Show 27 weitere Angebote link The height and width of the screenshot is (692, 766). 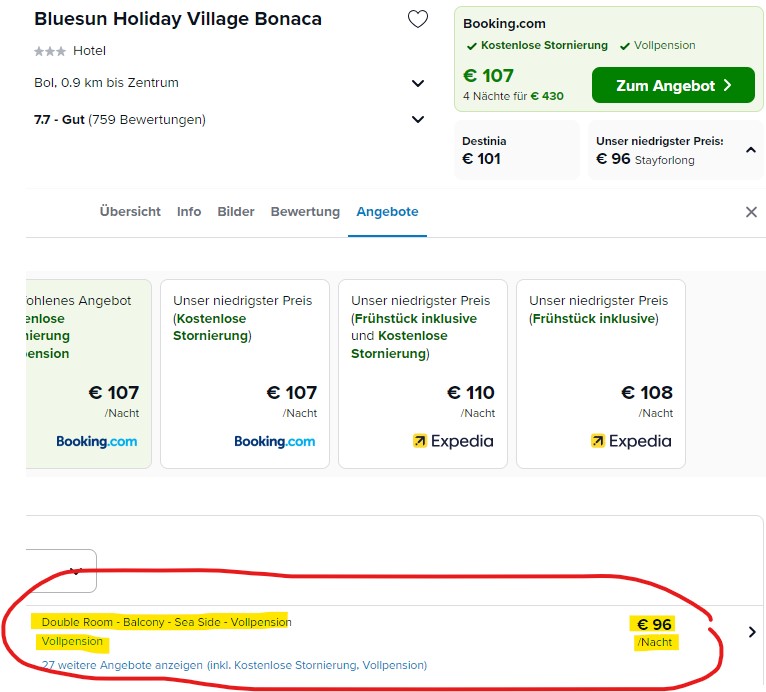pyautogui.click(x=234, y=665)
